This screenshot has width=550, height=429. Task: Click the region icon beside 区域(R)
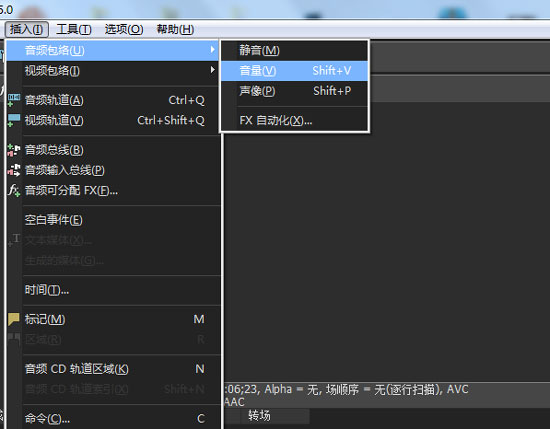pos(14,339)
